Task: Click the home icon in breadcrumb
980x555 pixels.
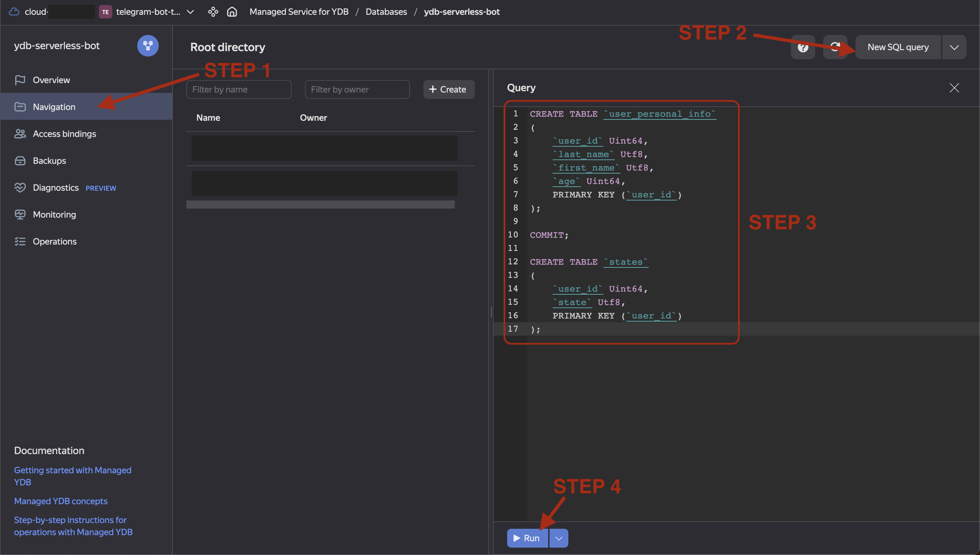Action: [x=232, y=12]
